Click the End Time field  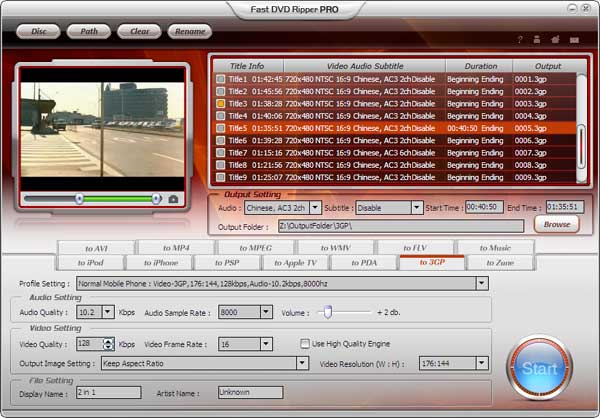[565, 207]
